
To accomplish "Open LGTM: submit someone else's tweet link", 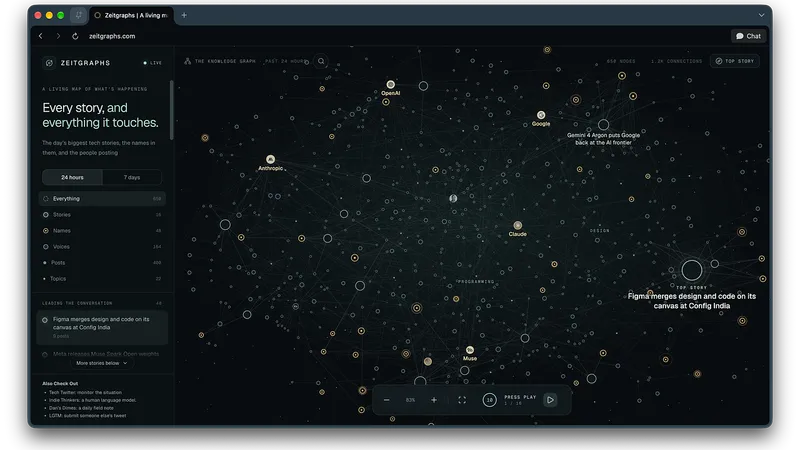I will coord(87,415).
